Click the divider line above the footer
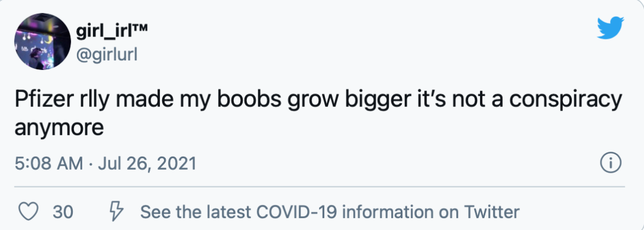Viewport: 644px width, 230px height. coord(320,187)
